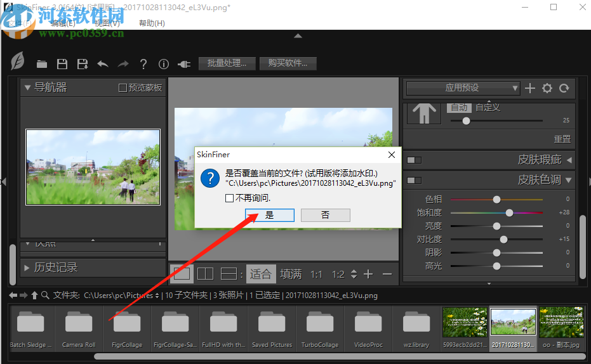
Task: Select the 自定义 mode option
Action: coord(488,107)
